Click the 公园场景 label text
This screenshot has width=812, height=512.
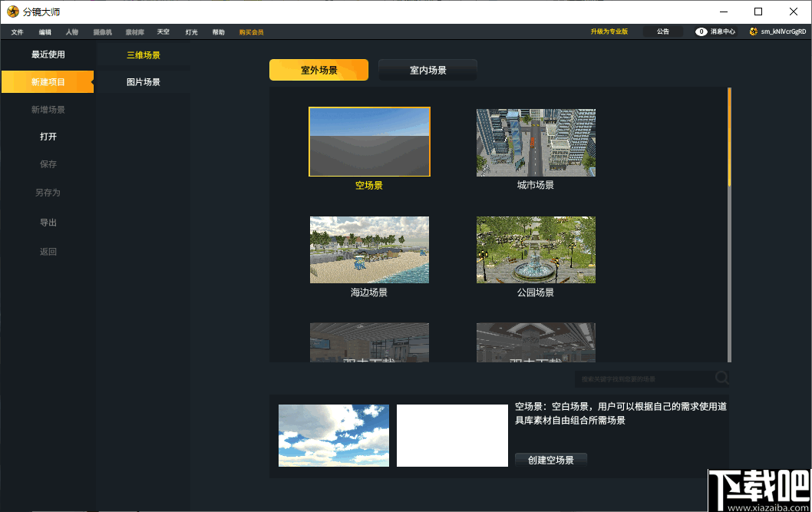click(536, 292)
